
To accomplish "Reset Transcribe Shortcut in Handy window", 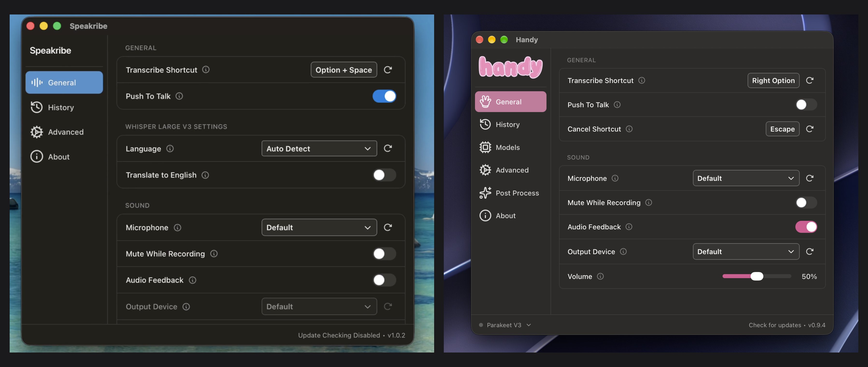I will click(x=810, y=80).
